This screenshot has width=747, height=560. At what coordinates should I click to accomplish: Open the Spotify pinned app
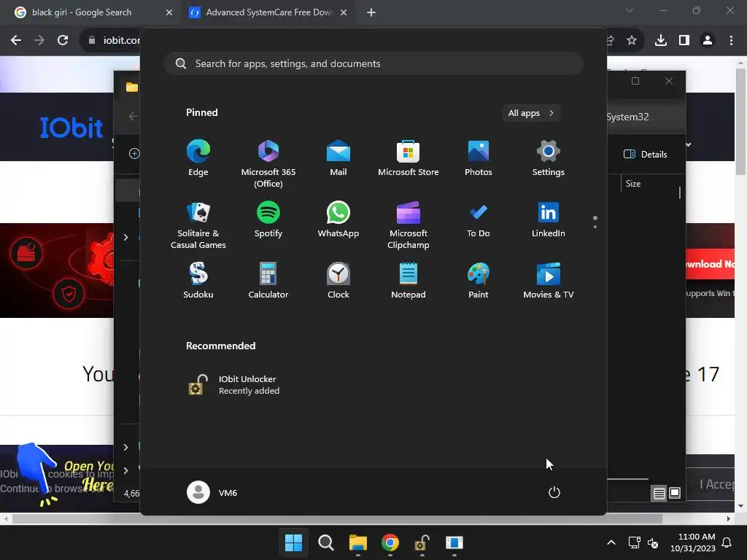(x=268, y=219)
